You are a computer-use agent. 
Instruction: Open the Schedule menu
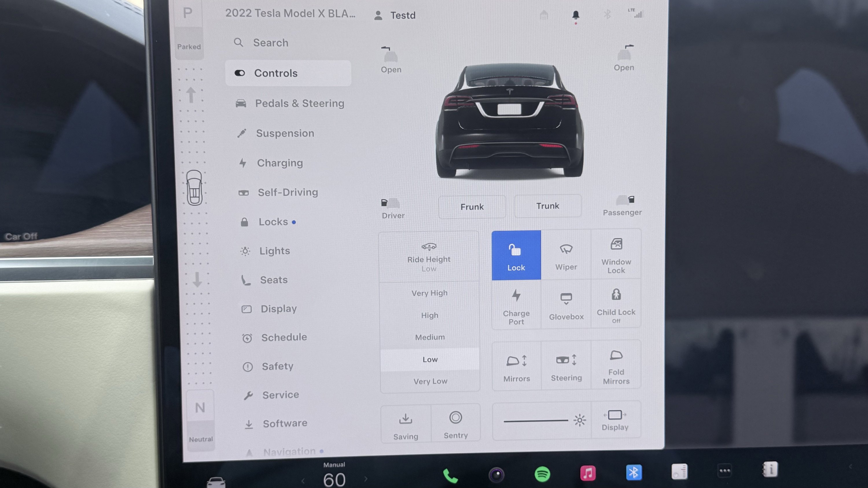pos(275,338)
